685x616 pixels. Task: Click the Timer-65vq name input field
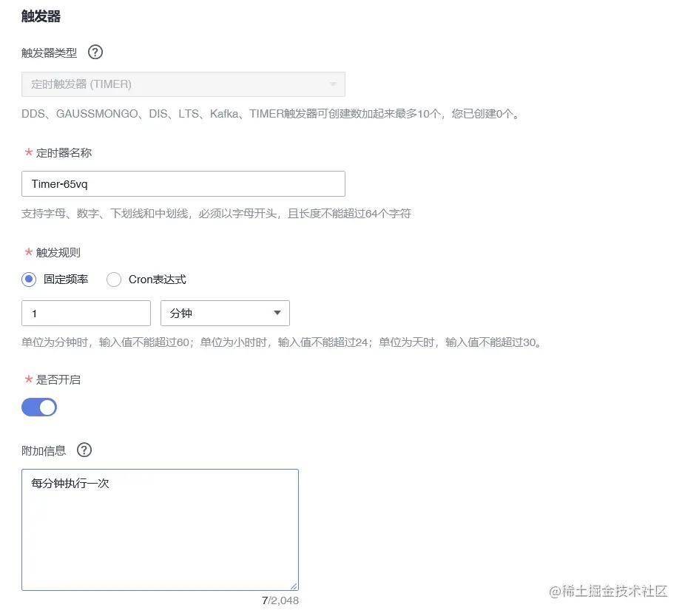coord(183,183)
